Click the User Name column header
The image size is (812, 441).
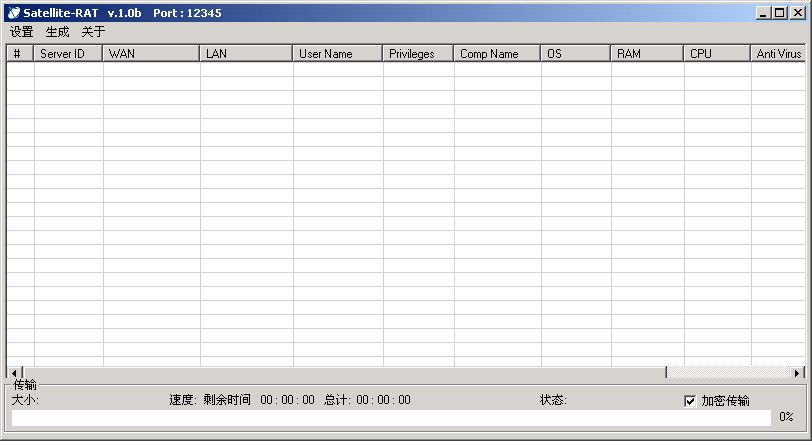(x=337, y=54)
